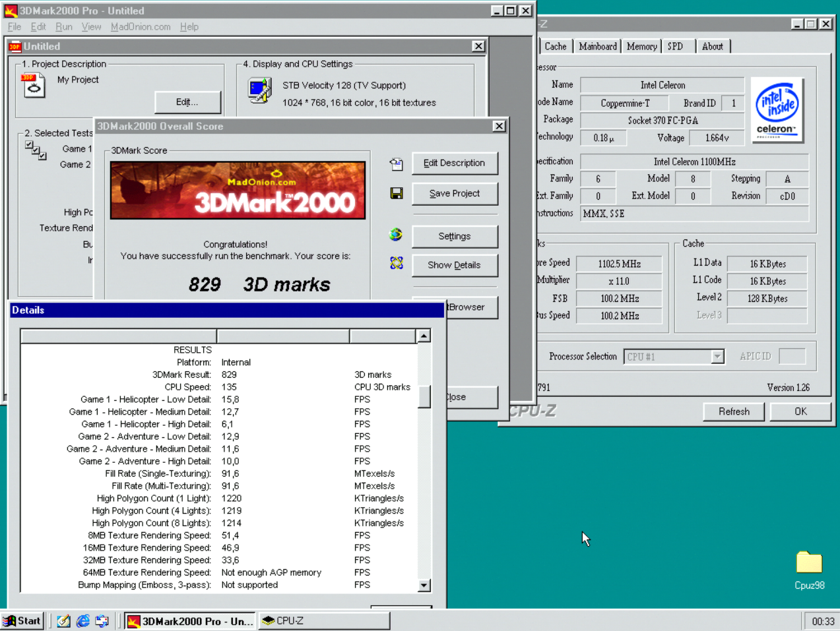Click the icon beside Show Details
This screenshot has height=631, width=840.
click(x=396, y=263)
